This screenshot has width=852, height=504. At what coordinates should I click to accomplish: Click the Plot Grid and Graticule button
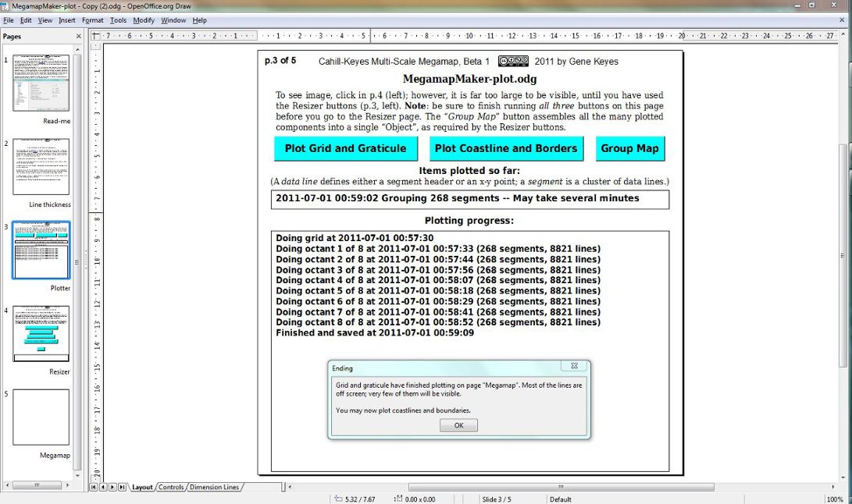[346, 148]
